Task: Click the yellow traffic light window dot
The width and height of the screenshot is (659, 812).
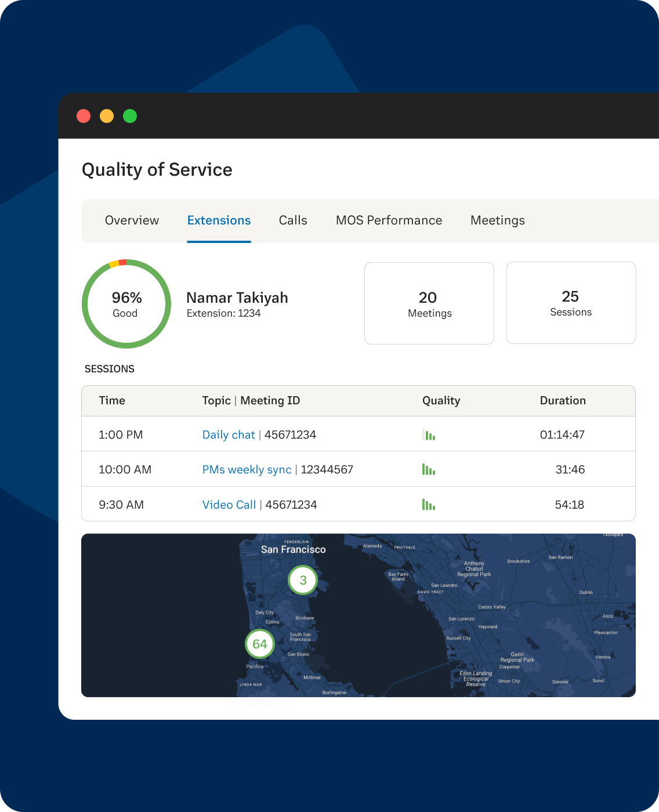Action: (x=107, y=116)
